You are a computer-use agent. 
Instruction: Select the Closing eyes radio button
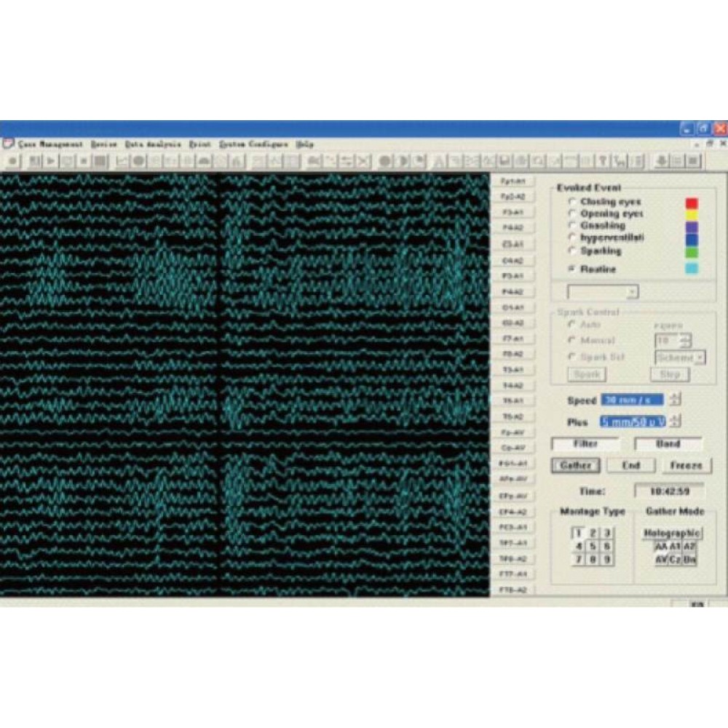[572, 202]
